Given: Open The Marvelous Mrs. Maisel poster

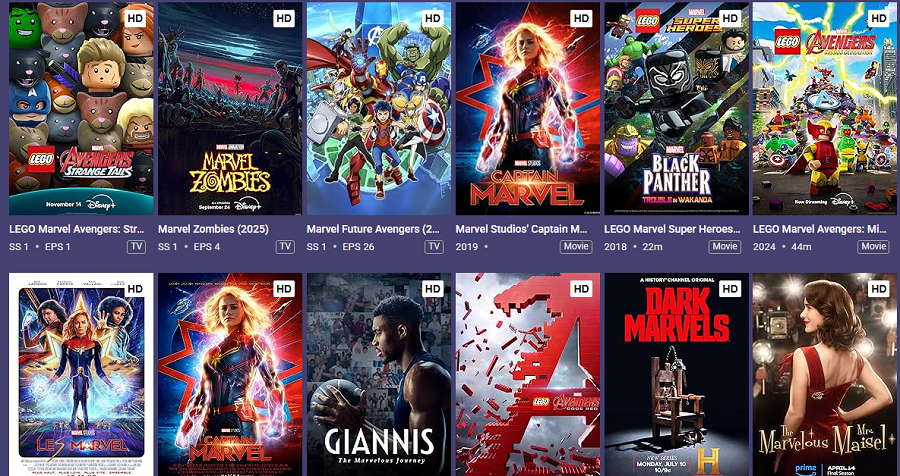Looking at the screenshot, I should point(825,374).
